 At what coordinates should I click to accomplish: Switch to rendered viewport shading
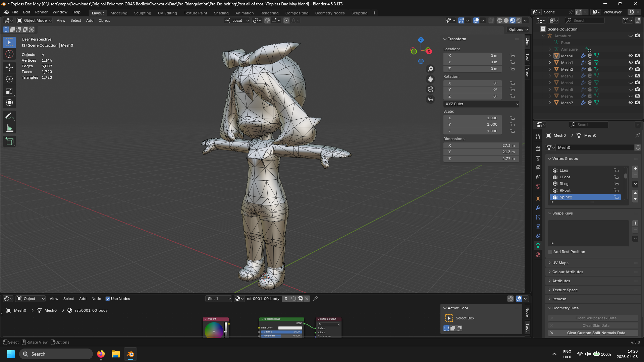519,20
